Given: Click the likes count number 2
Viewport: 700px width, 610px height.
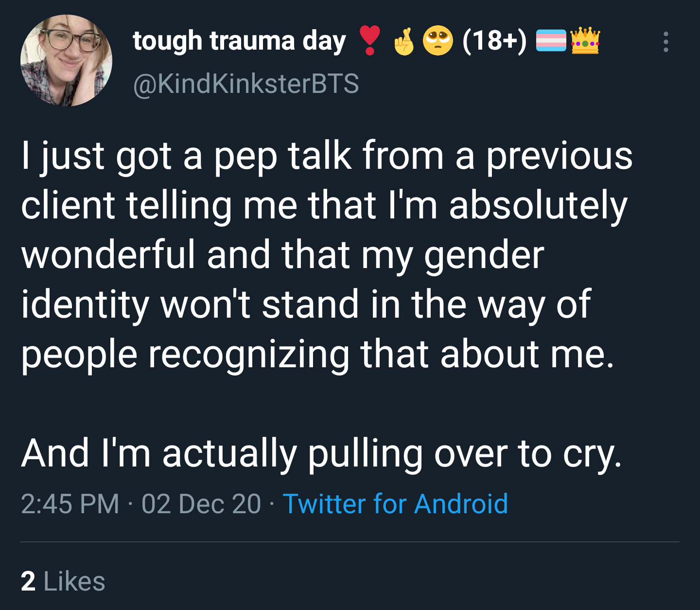Looking at the screenshot, I should tap(28, 581).
